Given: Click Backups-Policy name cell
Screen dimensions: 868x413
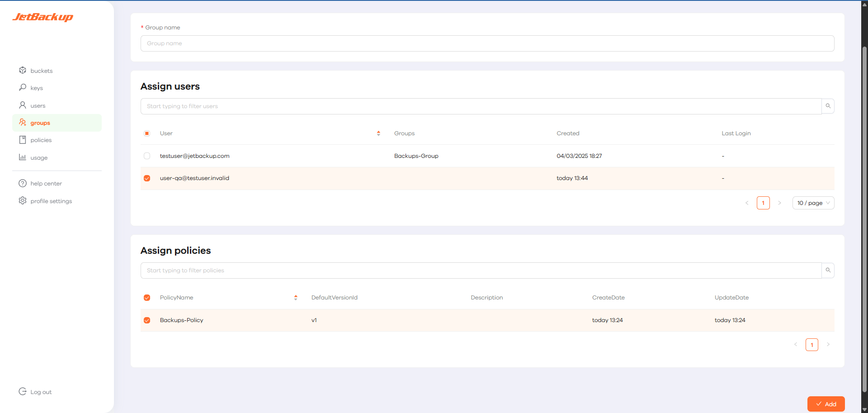Looking at the screenshot, I should tap(181, 320).
